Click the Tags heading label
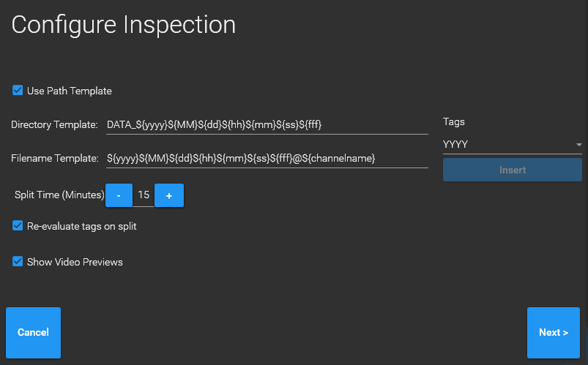 pyautogui.click(x=454, y=122)
